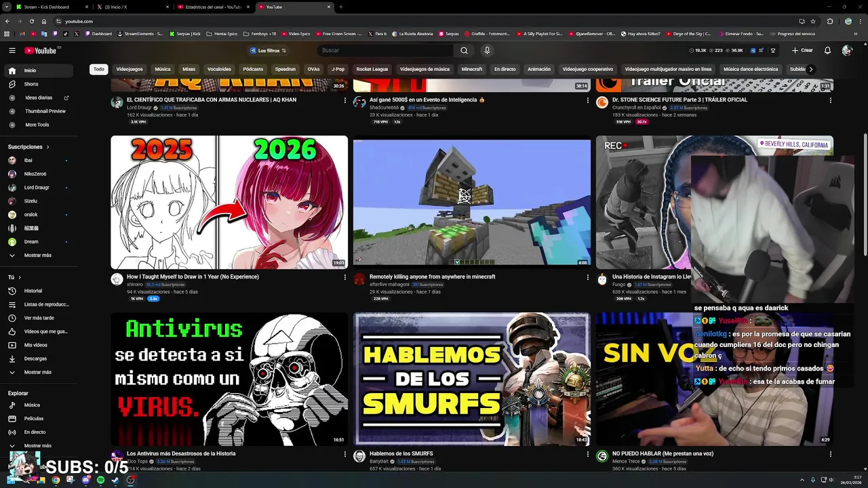The width and height of the screenshot is (868, 488).
Task: Open Mis vídeos in sidebar
Action: coord(37,345)
